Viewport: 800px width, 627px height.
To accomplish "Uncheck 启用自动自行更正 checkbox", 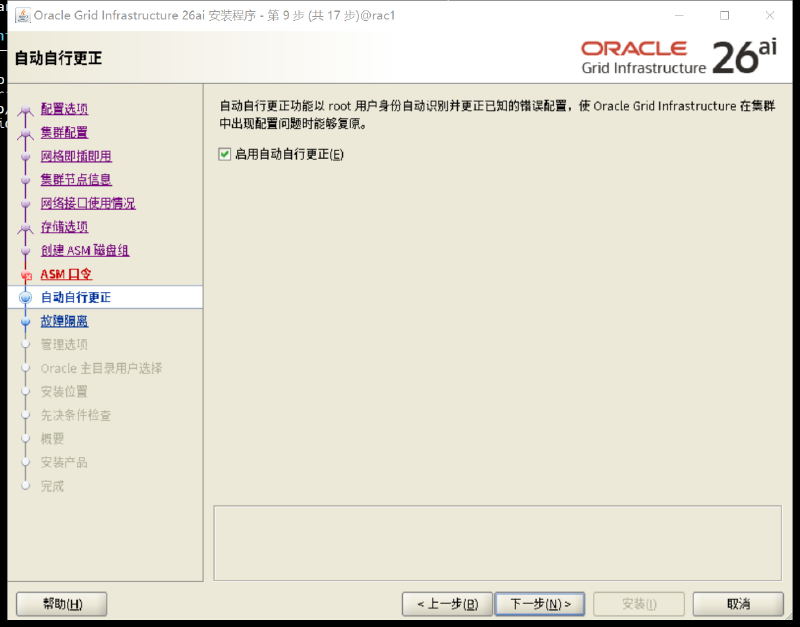I will click(x=224, y=154).
